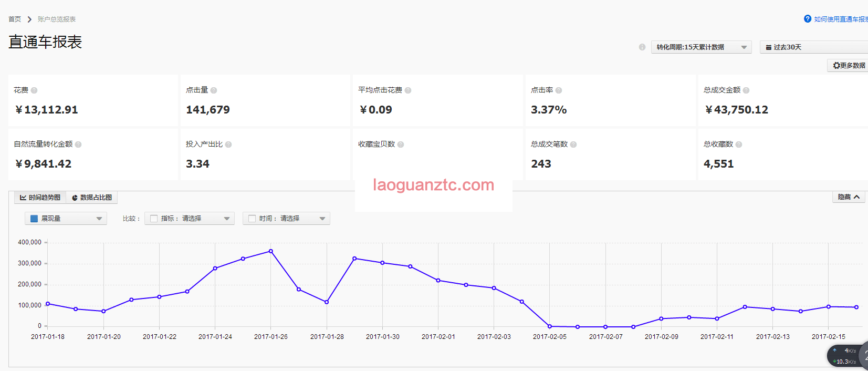Click the help icon next to 自然流量转化金额

(78, 145)
